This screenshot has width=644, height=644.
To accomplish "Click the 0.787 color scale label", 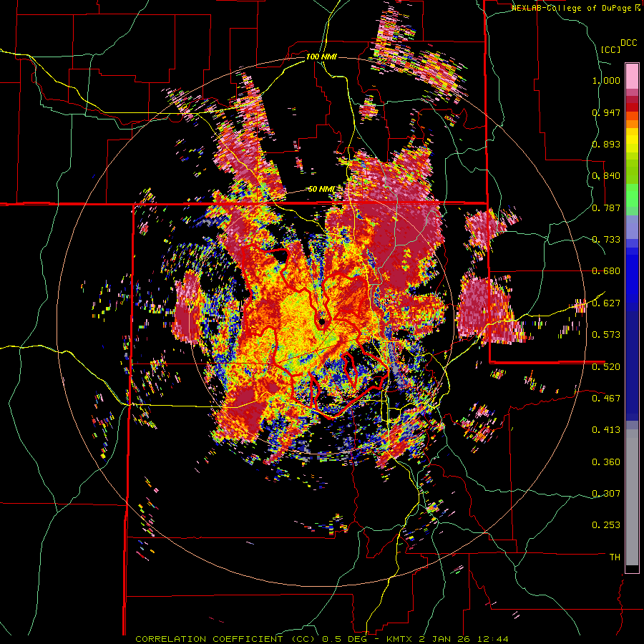I will [606, 208].
